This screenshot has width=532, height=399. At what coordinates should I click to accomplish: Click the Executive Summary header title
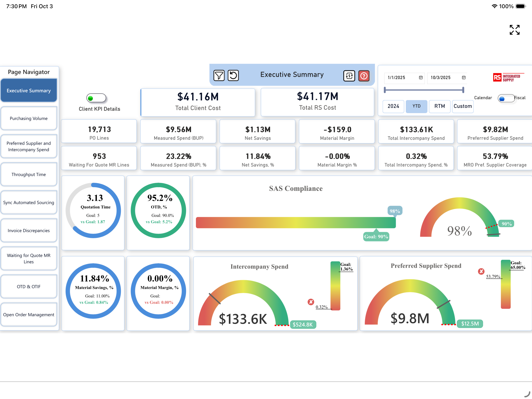pyautogui.click(x=292, y=75)
